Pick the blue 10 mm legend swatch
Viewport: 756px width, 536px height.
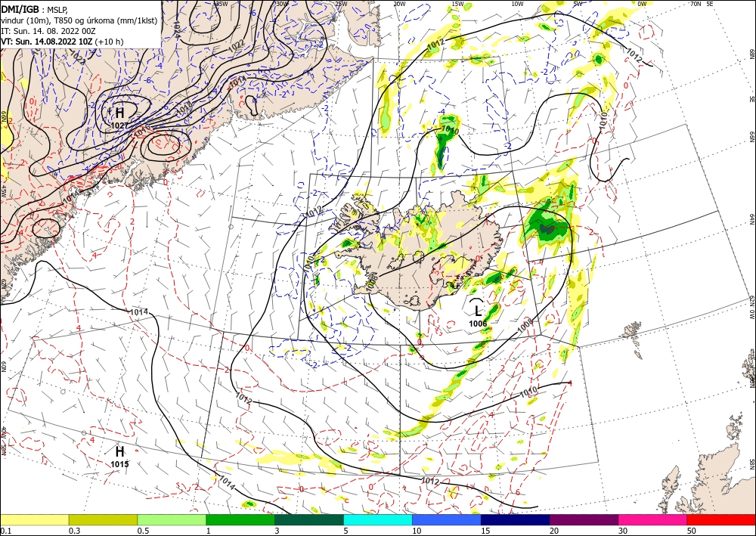point(447,519)
